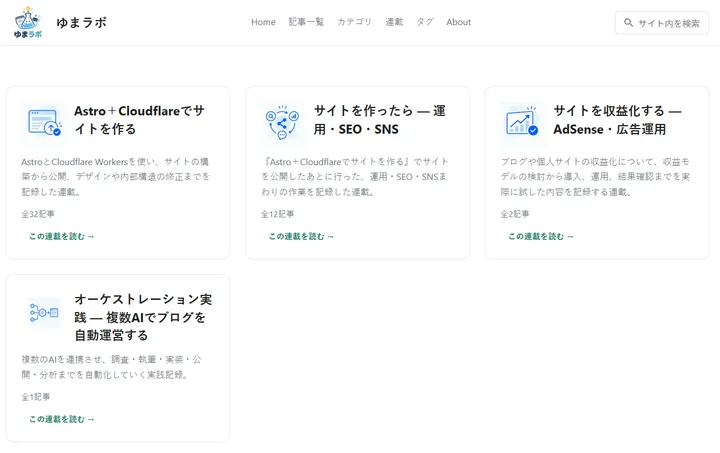
Task: Open the タグ menu item
Action: point(425,22)
